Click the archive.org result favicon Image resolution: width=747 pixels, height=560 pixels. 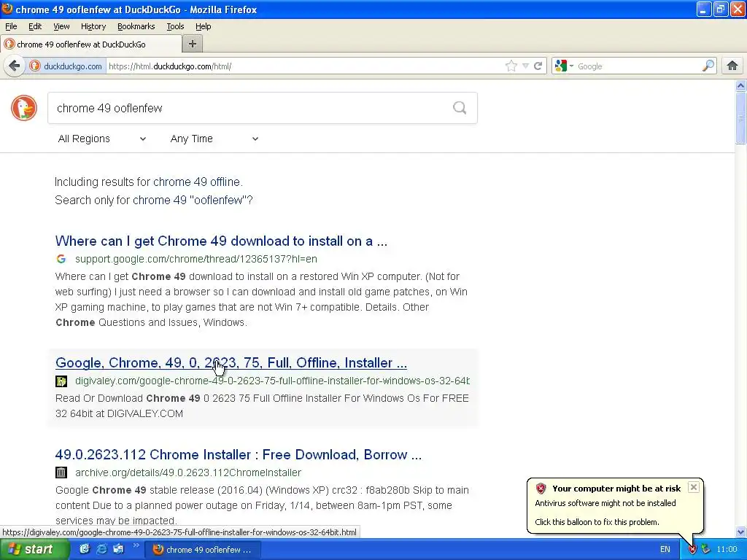[x=61, y=472]
